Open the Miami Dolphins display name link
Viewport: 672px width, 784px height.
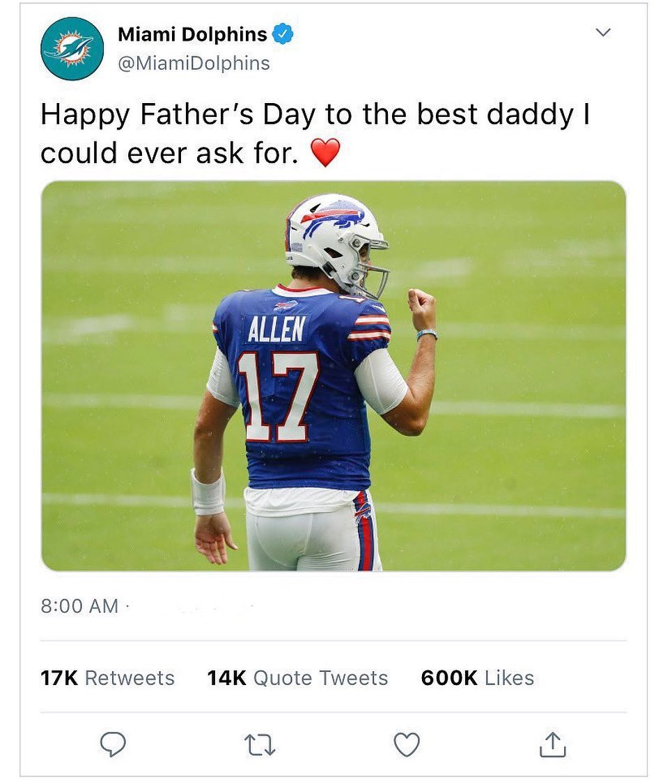point(192,33)
